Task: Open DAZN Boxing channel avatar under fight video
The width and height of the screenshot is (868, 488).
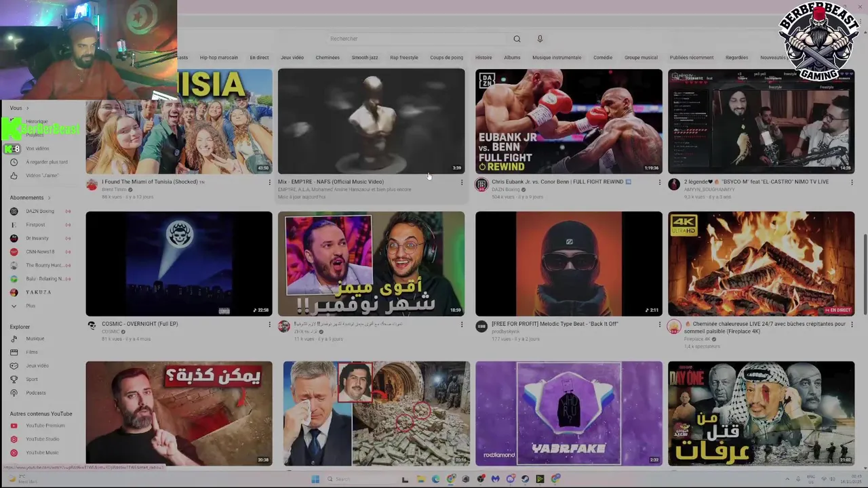Action: 481,184
